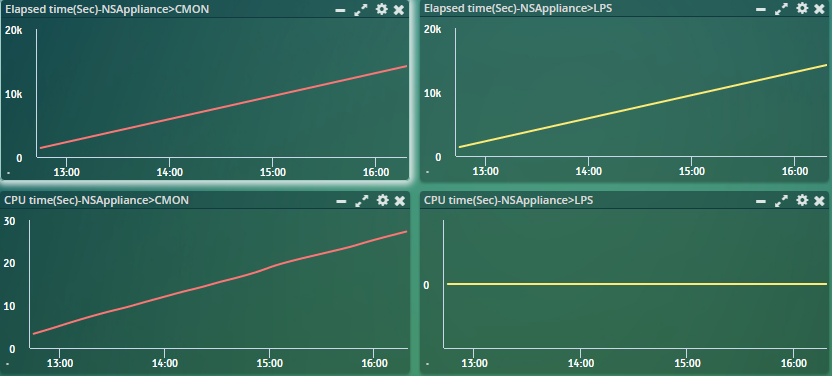Click the 16:00 label in Elapsed time LPS graph
Image resolution: width=832 pixels, height=376 pixels.
point(795,171)
